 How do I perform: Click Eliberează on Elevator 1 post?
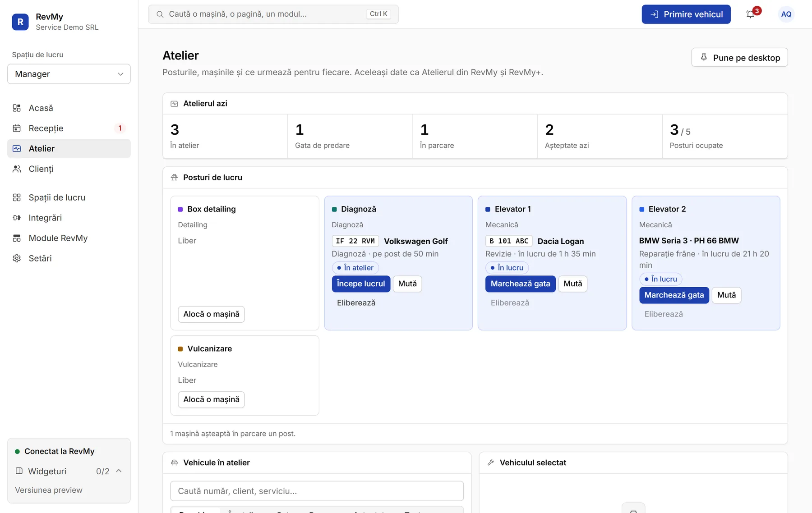click(510, 303)
